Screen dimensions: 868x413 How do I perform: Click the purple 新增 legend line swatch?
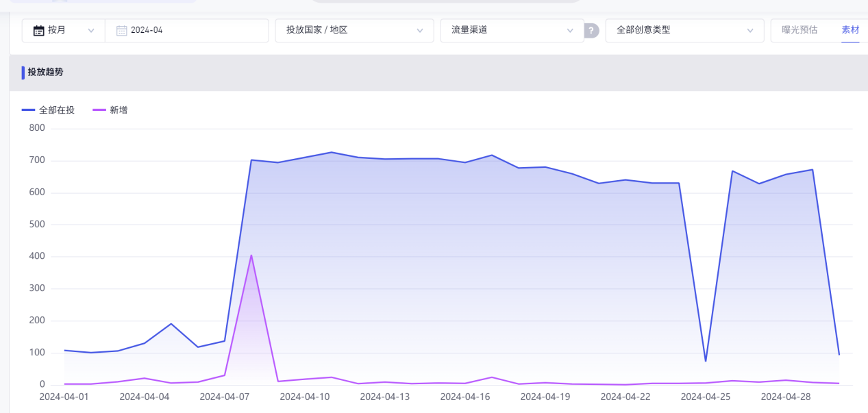pyautogui.click(x=99, y=110)
